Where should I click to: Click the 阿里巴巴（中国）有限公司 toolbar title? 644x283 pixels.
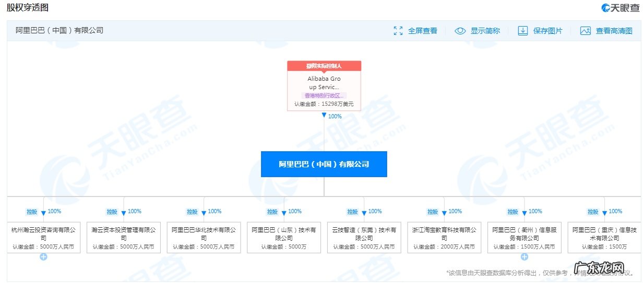pos(59,31)
